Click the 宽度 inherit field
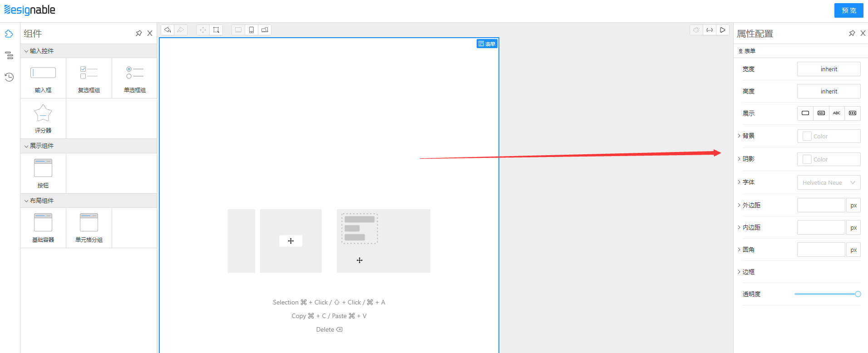868x353 pixels. pyautogui.click(x=829, y=69)
